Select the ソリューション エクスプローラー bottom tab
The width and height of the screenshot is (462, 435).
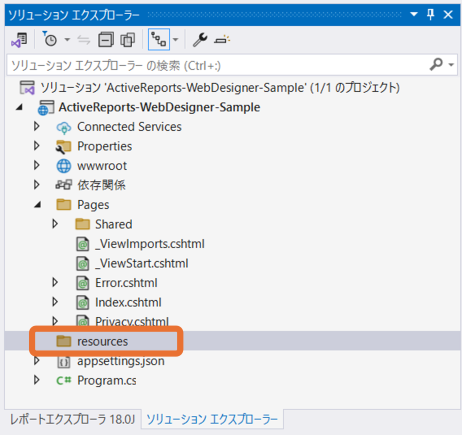tap(212, 419)
